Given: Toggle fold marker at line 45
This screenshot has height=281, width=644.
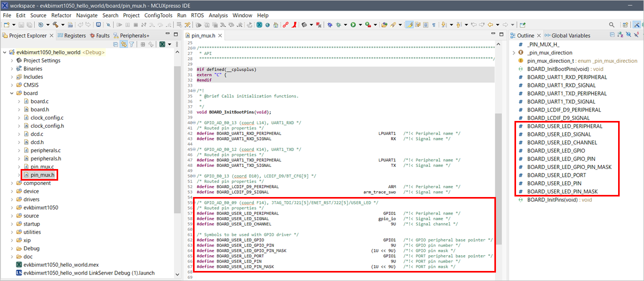Looking at the screenshot, I should [194, 149].
